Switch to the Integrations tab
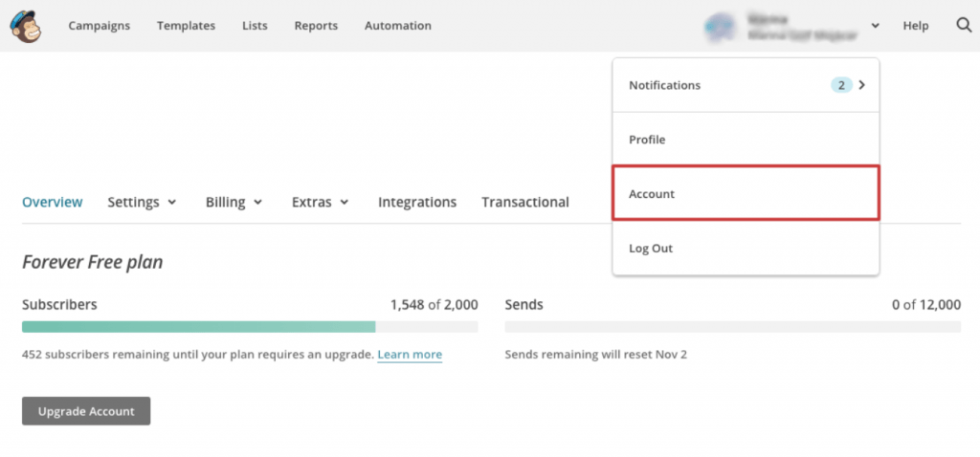 [x=417, y=203]
